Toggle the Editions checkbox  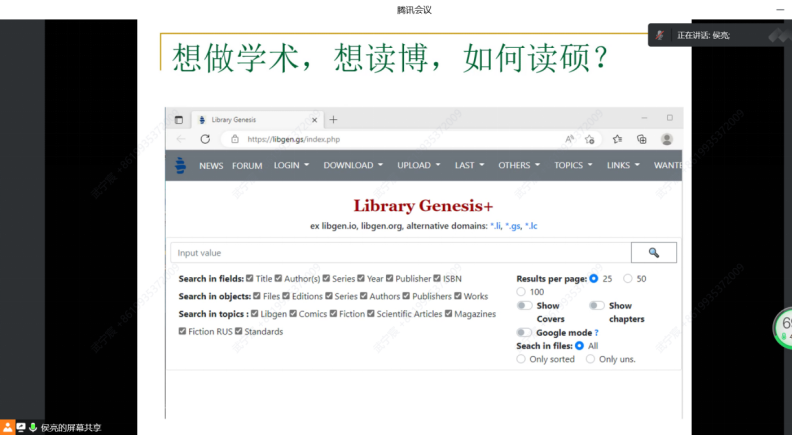click(286, 296)
